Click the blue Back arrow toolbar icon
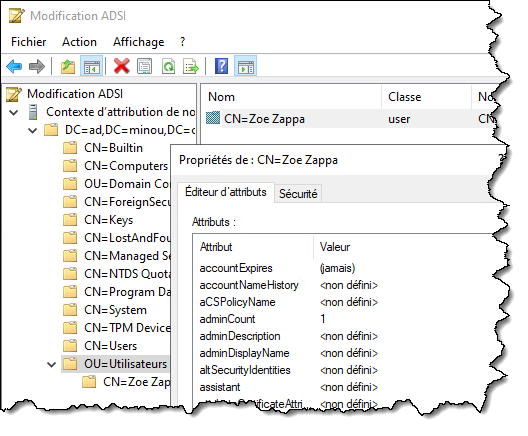The image size is (528, 436). pyautogui.click(x=14, y=66)
